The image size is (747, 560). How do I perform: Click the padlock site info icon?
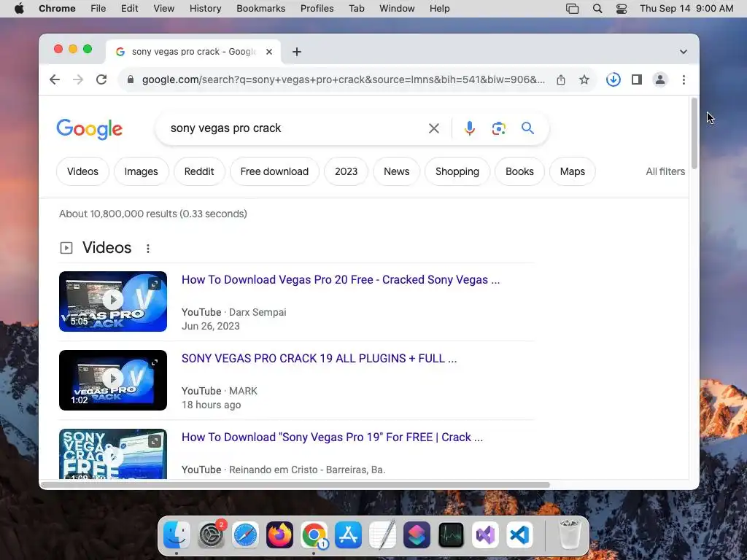(x=131, y=79)
